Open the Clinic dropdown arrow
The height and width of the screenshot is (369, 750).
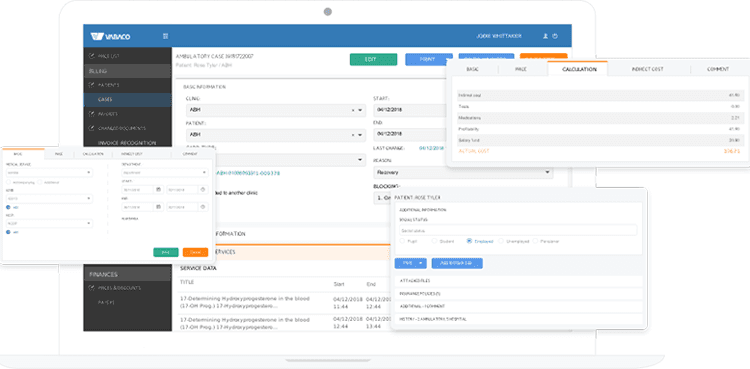click(x=360, y=110)
